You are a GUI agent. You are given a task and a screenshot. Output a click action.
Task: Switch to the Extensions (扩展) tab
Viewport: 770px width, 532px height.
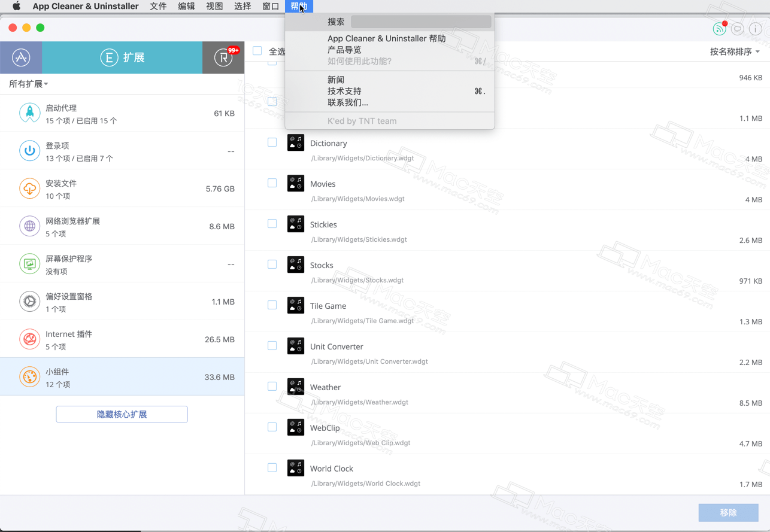click(122, 57)
